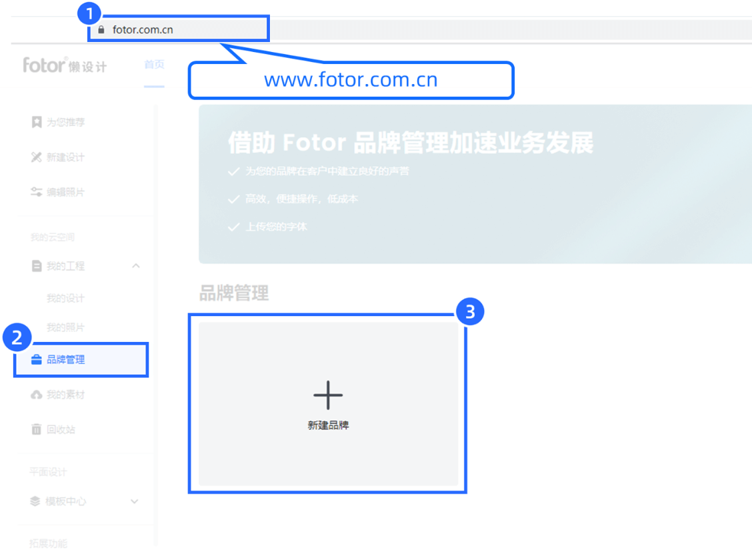Collapse the 我的工程 section

click(136, 266)
